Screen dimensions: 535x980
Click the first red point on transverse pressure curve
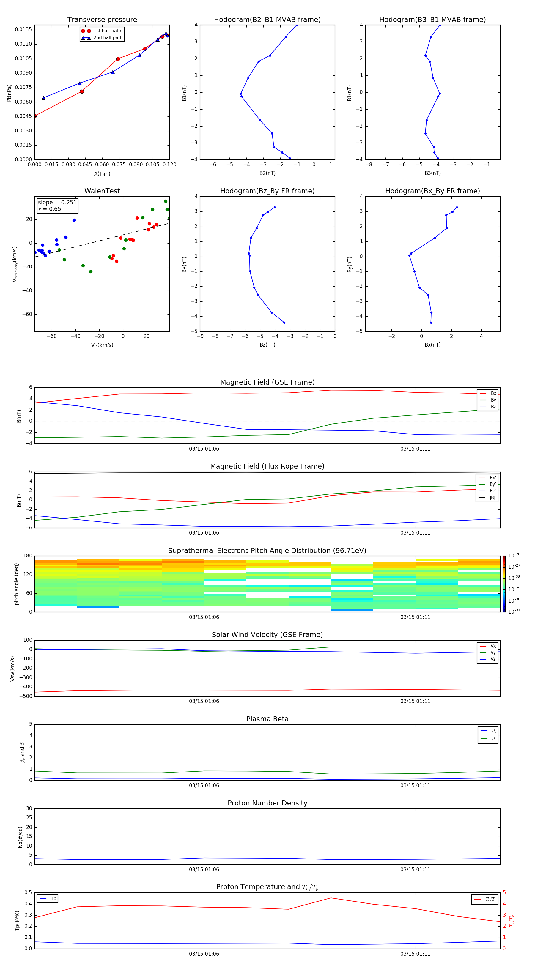(x=35, y=116)
